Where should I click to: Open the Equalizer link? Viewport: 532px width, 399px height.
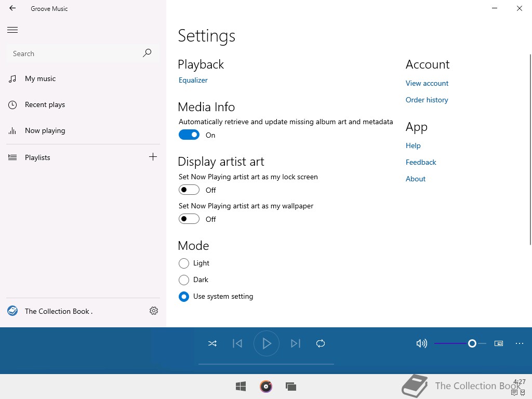click(193, 80)
